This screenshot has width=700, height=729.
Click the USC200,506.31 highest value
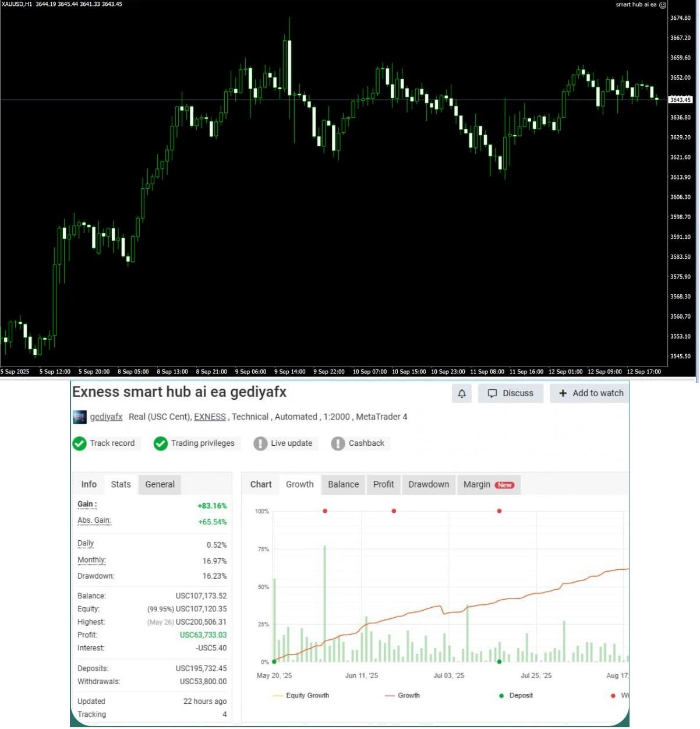(x=201, y=622)
